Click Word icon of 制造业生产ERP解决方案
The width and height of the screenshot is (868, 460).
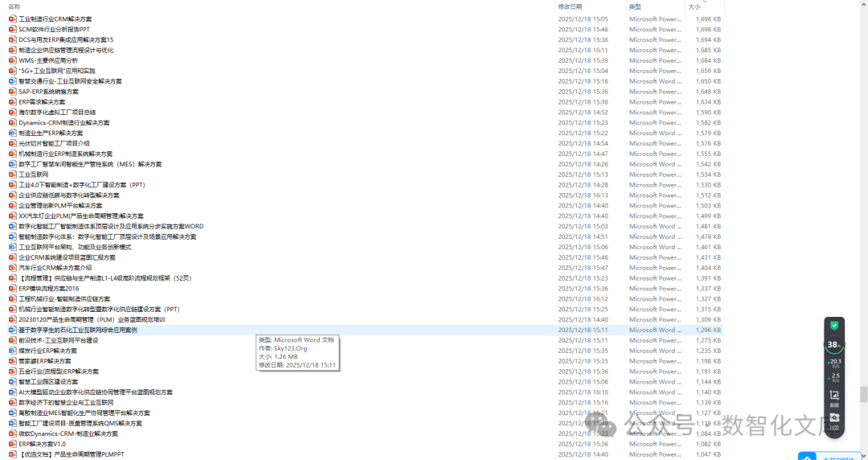13,133
